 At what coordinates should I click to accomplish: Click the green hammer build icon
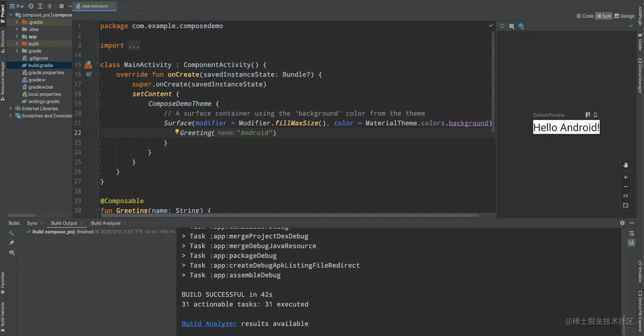(11, 233)
